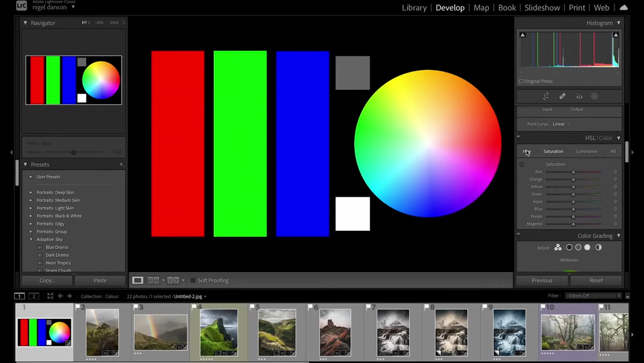Collapse the Histogram panel
The image size is (644, 363).
(619, 23)
